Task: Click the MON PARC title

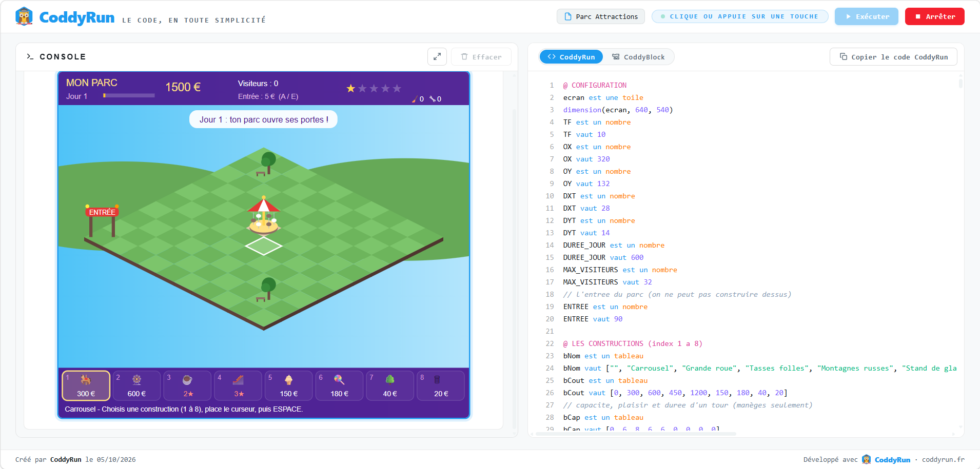Action: tap(91, 83)
